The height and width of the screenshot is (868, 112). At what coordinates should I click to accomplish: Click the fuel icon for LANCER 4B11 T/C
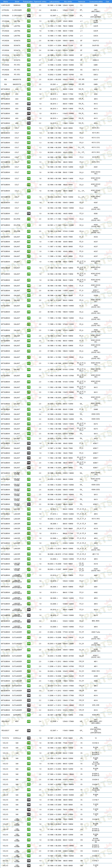(29, 554)
